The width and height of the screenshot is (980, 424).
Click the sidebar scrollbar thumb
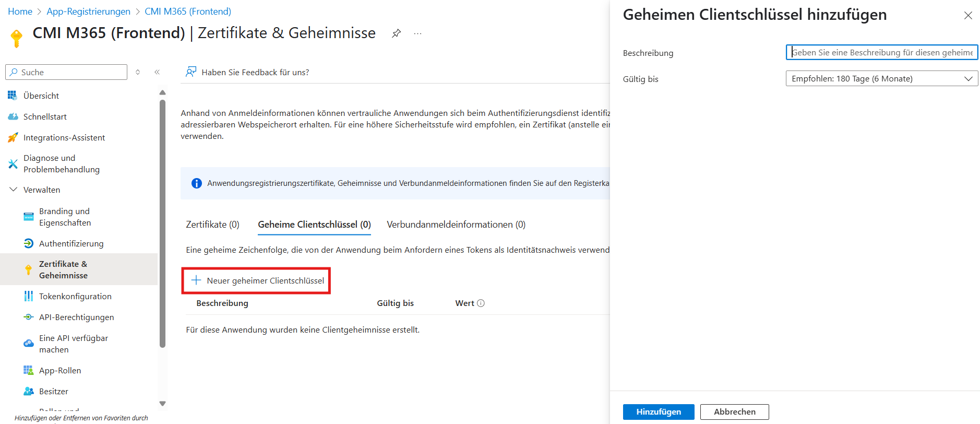click(x=162, y=223)
